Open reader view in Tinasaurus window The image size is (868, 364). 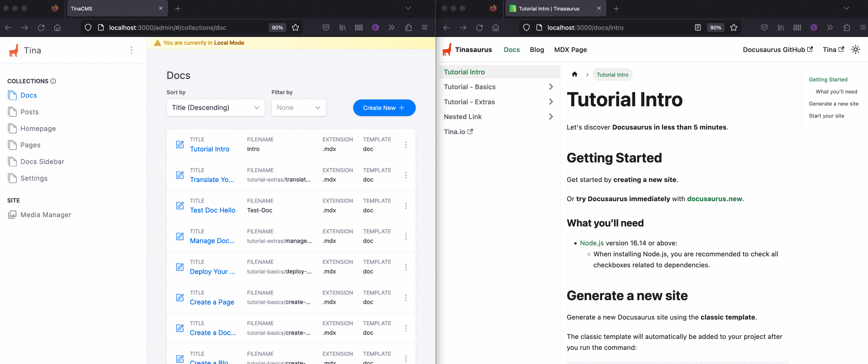[x=698, y=28]
